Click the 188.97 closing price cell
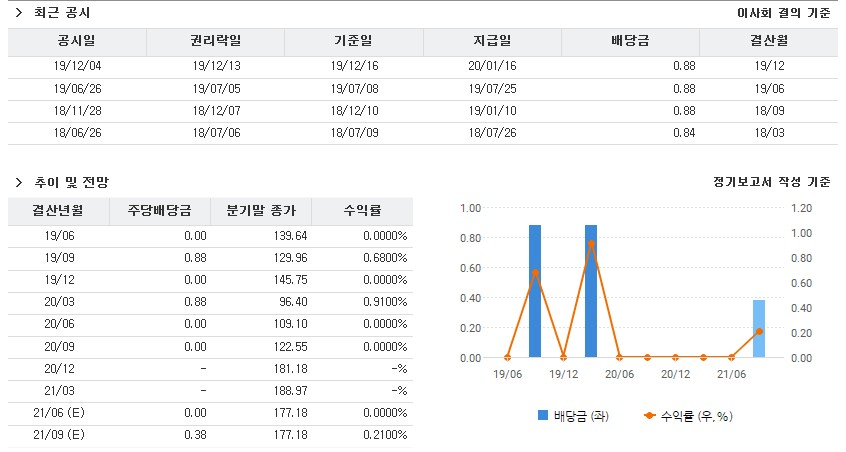 [290, 392]
